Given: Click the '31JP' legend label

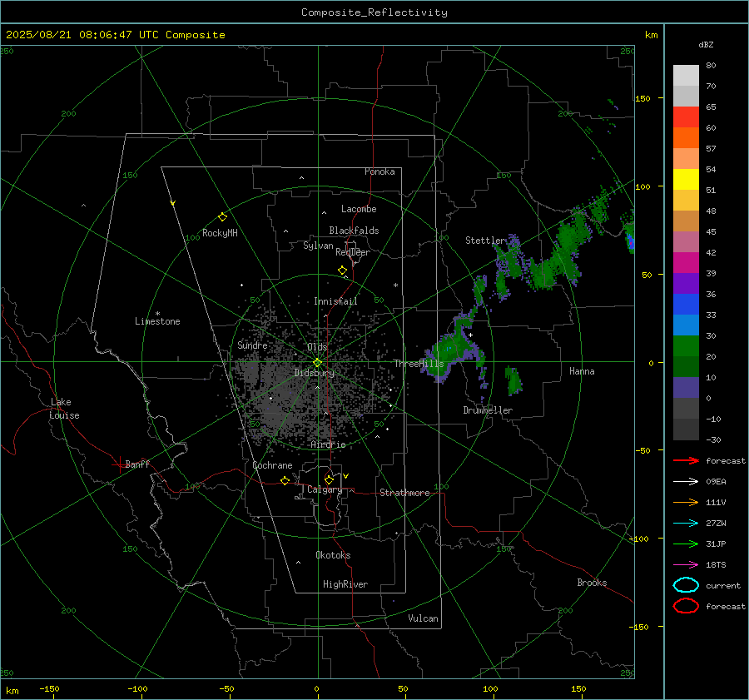Looking at the screenshot, I should click(716, 544).
